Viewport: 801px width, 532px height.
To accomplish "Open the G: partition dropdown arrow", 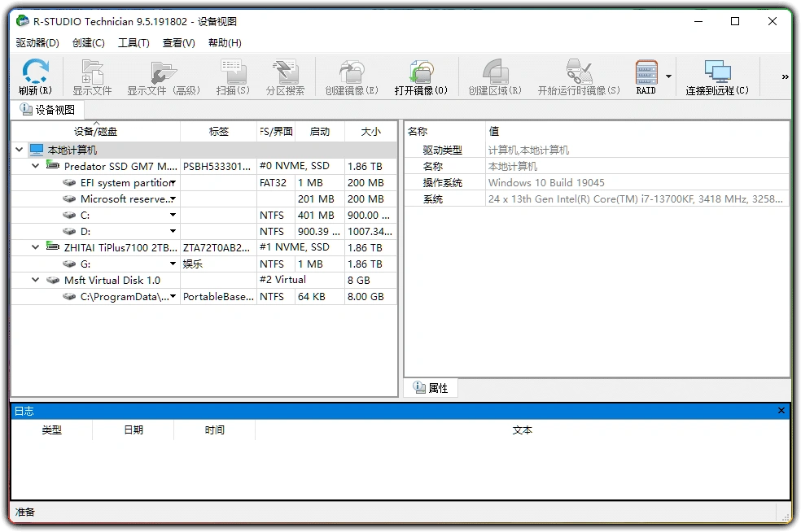I will [x=173, y=264].
